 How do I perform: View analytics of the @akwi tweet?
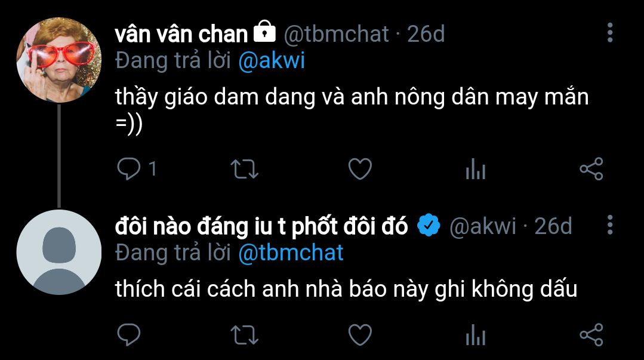pyautogui.click(x=476, y=334)
